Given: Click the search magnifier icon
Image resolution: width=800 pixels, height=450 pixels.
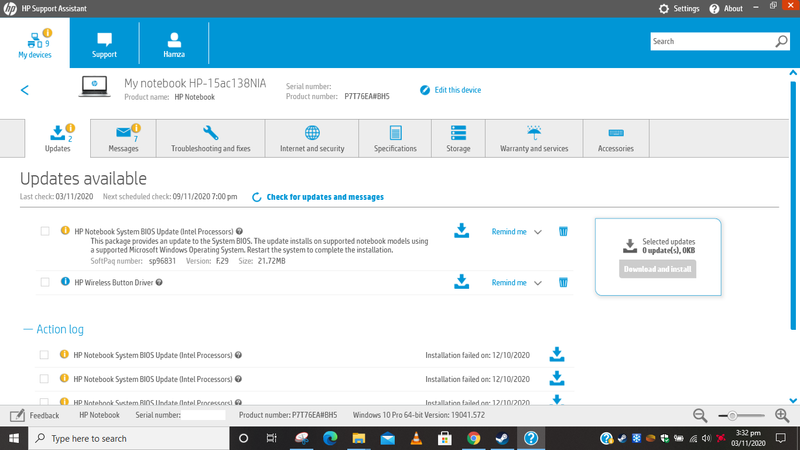Looking at the screenshot, I should click(x=781, y=41).
